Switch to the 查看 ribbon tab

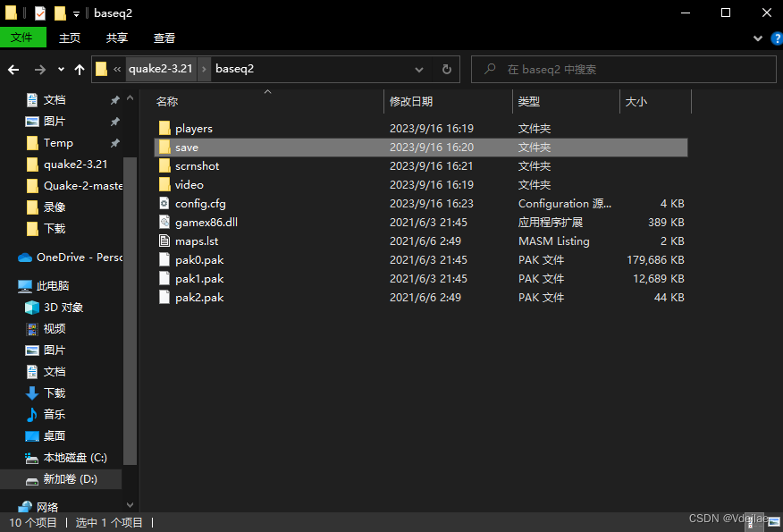pyautogui.click(x=164, y=38)
